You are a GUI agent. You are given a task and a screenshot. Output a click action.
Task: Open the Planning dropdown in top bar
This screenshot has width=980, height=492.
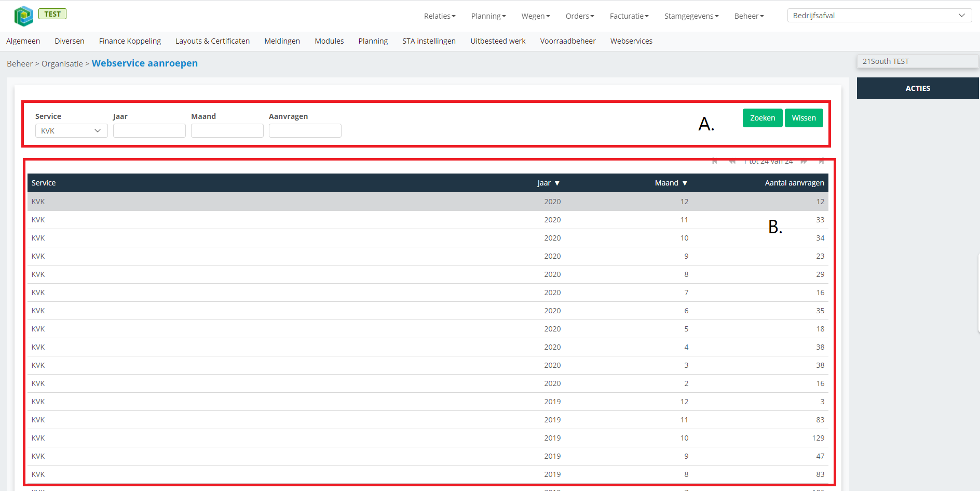coord(488,16)
